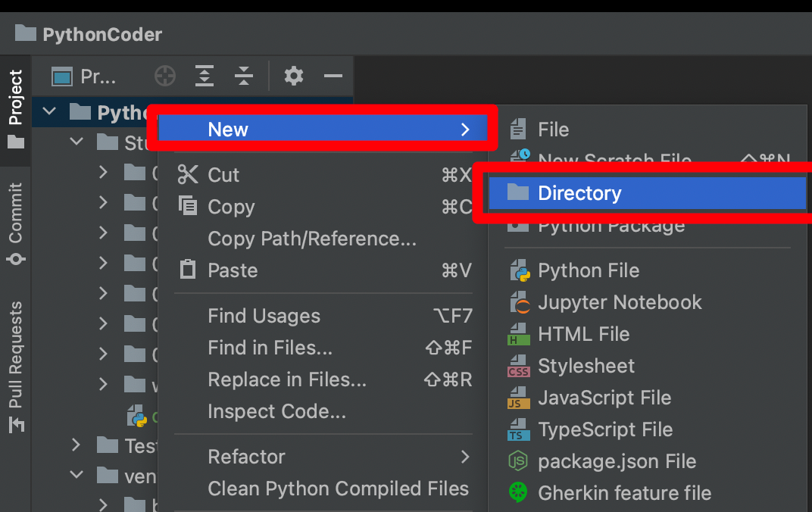Click the scissors Cut icon
812x512 pixels.
(x=187, y=174)
